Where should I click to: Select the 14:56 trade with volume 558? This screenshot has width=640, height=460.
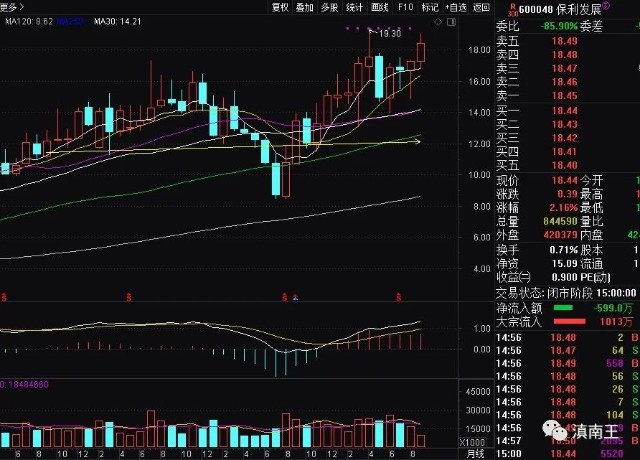pyautogui.click(x=567, y=363)
